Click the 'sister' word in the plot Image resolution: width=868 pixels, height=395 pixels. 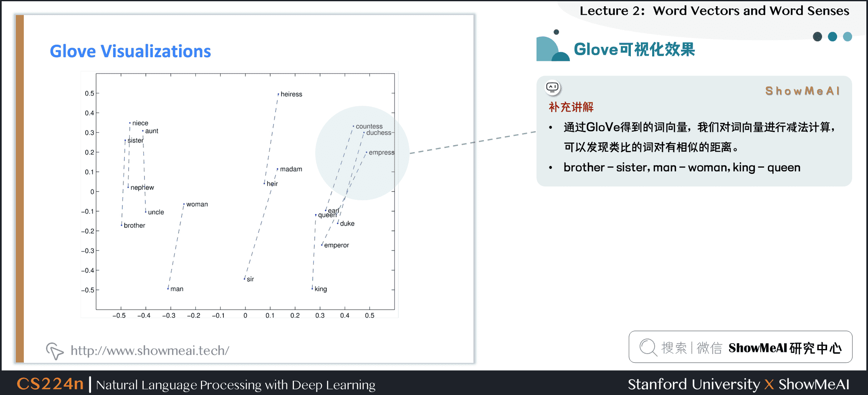click(135, 140)
